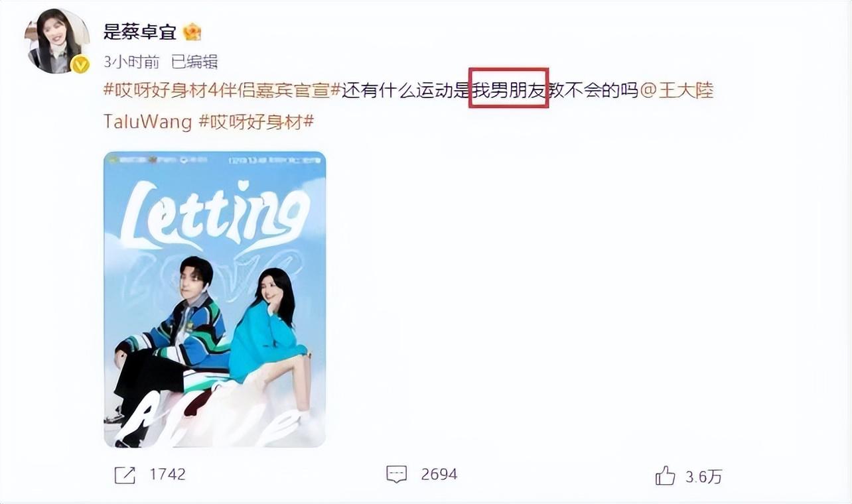Click the post text 教不会的吗
The height and width of the screenshot is (504, 852).
(x=593, y=90)
